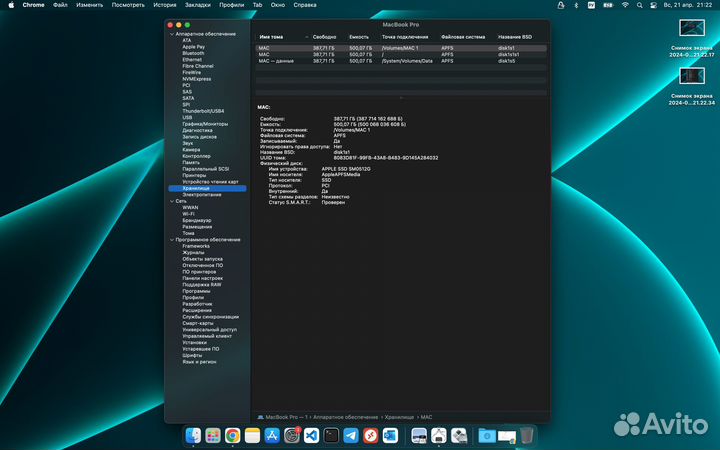Image resolution: width=720 pixels, height=450 pixels.
Task: Select USB in the hardware list
Action: point(187,118)
